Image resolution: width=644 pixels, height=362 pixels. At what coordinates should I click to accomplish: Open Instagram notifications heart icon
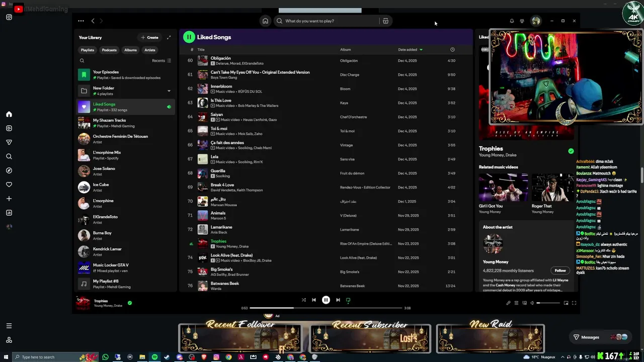(x=9, y=185)
